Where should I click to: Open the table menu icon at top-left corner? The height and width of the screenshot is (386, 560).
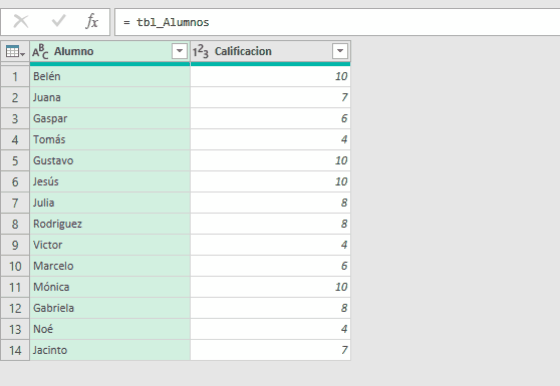pyautogui.click(x=15, y=52)
